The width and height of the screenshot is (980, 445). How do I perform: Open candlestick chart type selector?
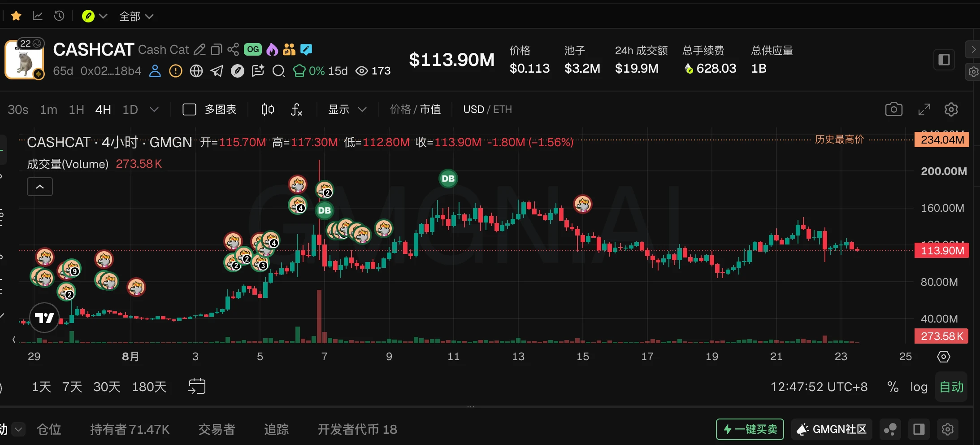click(268, 109)
